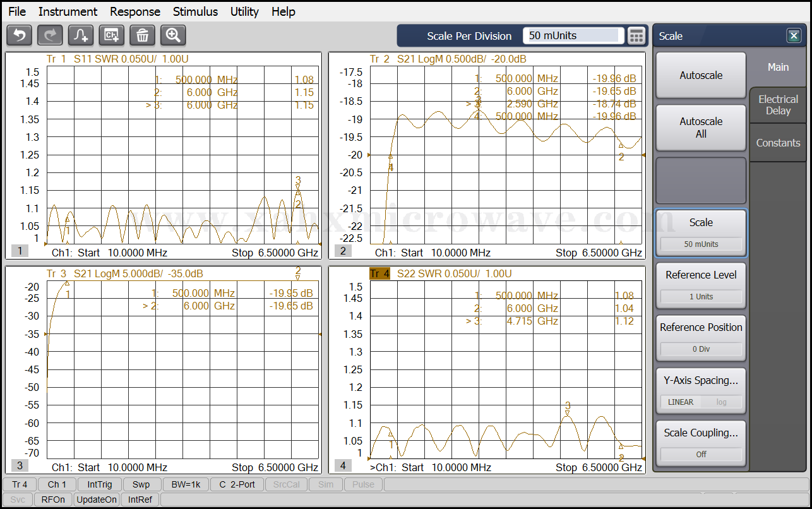Open the numeric keypad icon
Viewport: 812px width, 509px height.
636,36
